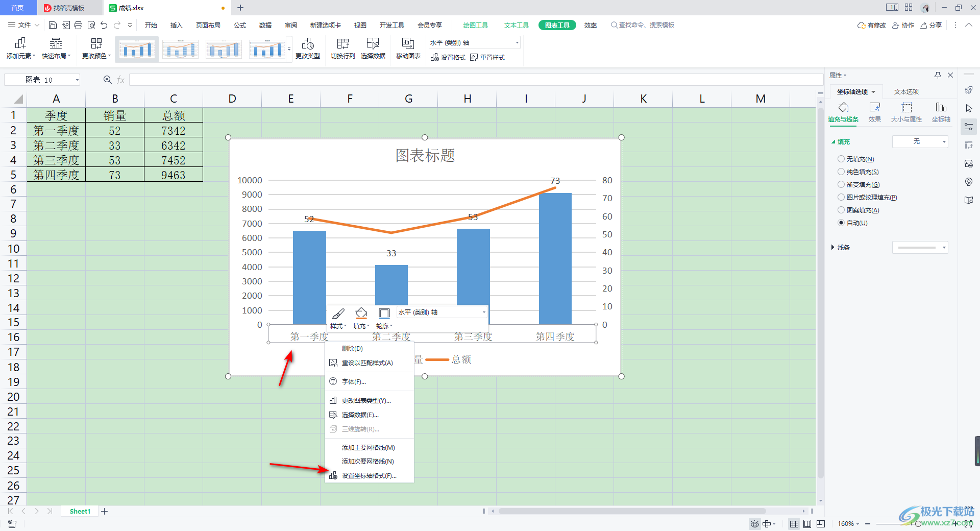The width and height of the screenshot is (980, 531).
Task: Click the horizontal scrollbar at sheet bottom
Action: tap(632, 511)
